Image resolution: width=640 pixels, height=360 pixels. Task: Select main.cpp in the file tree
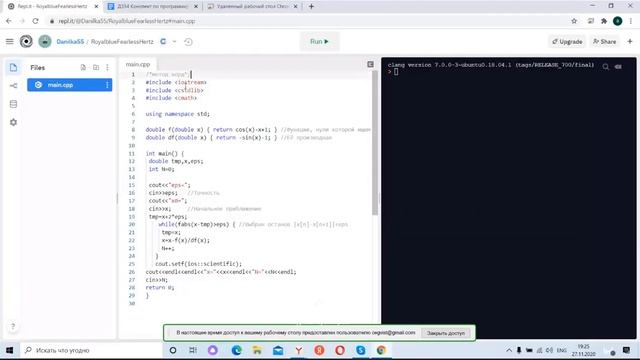click(x=69, y=85)
